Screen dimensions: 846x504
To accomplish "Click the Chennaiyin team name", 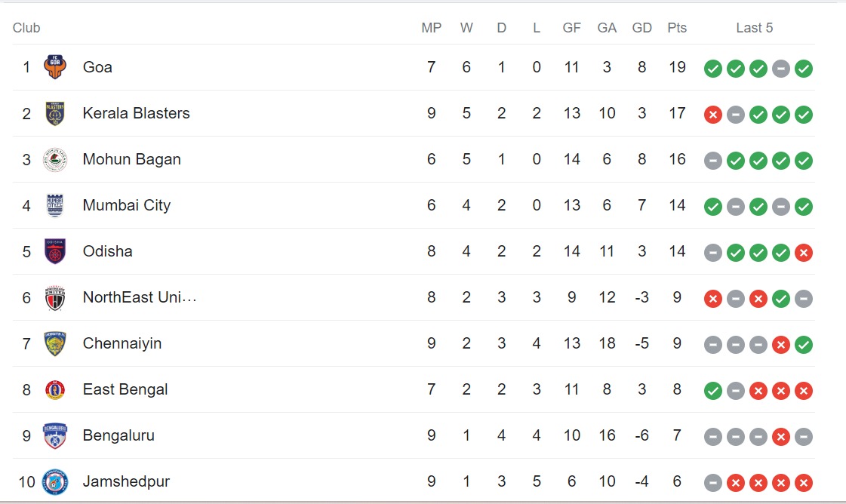I will click(x=122, y=343).
